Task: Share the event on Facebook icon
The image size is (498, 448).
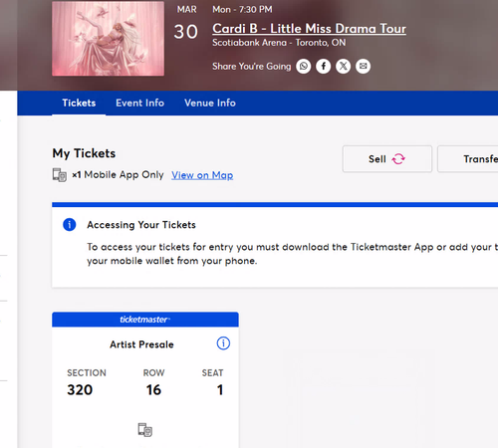Action: 323,66
